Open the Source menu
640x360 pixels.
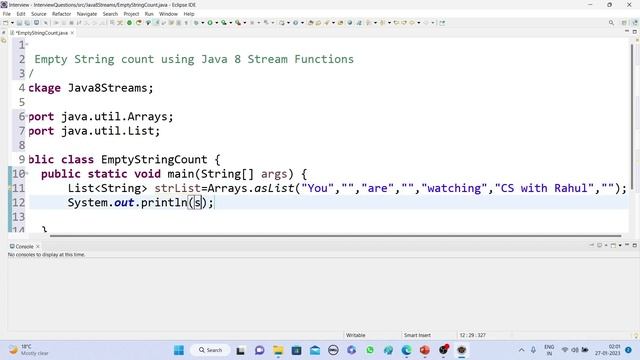click(39, 14)
